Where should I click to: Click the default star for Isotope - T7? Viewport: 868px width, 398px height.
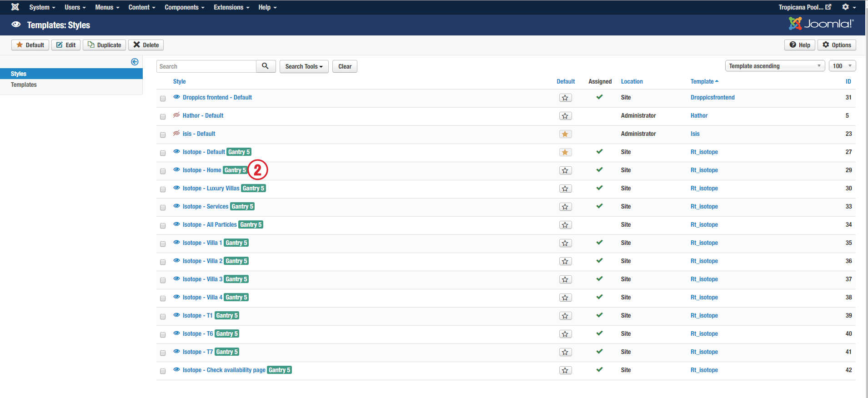click(x=565, y=352)
